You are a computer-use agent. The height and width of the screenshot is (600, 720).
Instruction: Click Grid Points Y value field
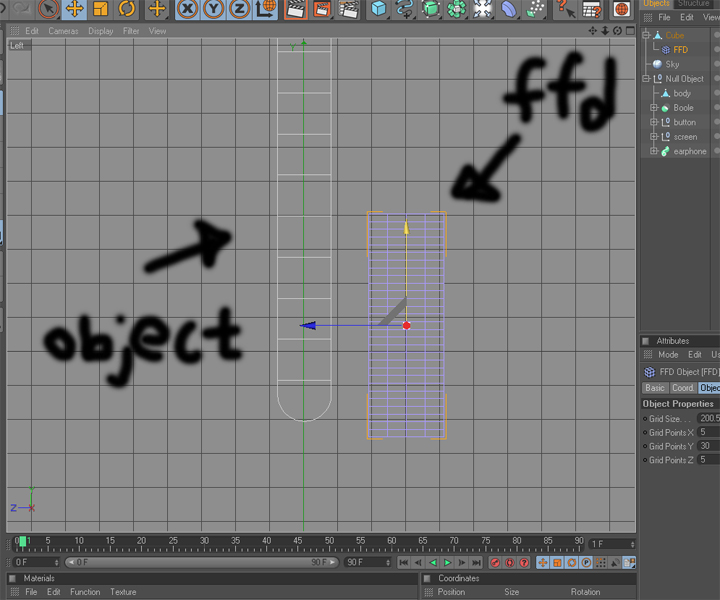click(708, 446)
